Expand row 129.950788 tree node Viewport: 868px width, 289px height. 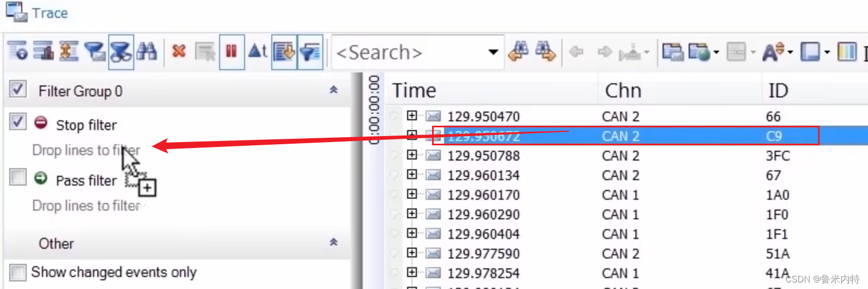click(x=412, y=155)
